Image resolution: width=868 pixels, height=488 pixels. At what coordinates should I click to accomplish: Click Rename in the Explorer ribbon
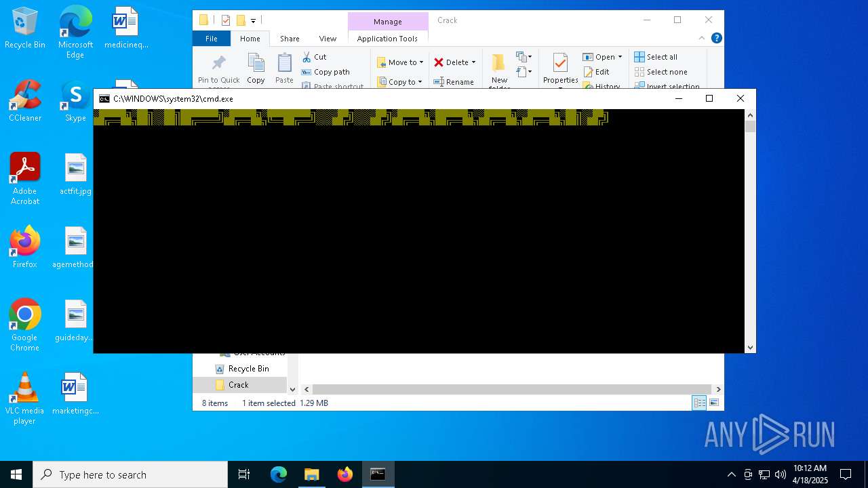(x=454, y=82)
